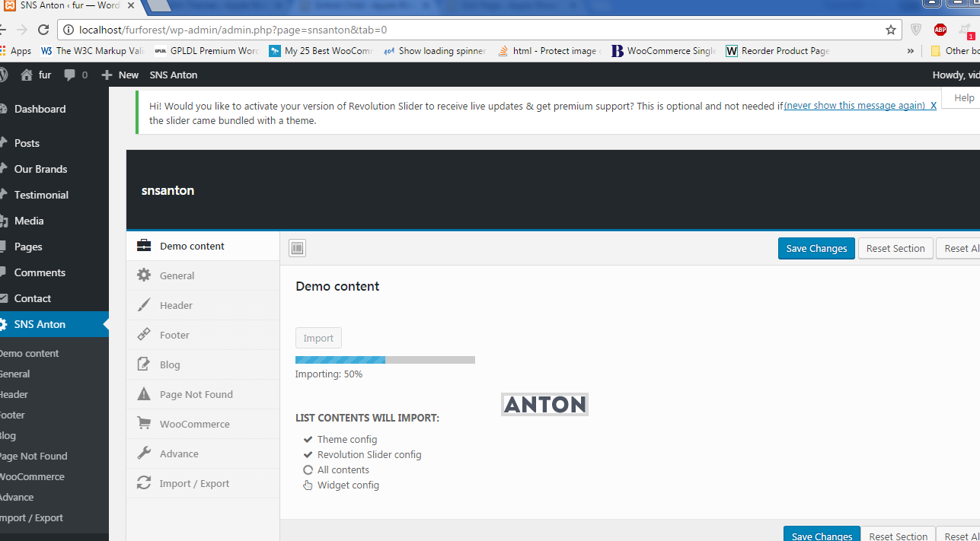
Task: Expand the Help dropdown tab
Action: 963,98
